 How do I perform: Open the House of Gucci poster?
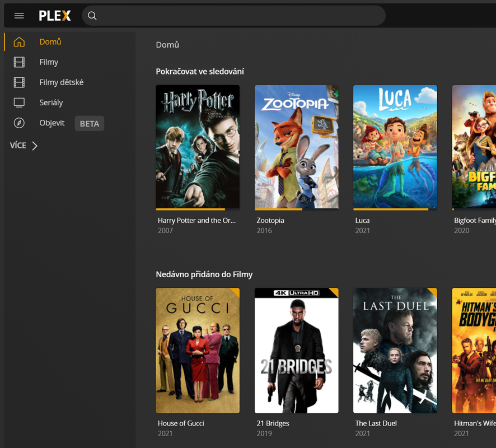coord(198,351)
